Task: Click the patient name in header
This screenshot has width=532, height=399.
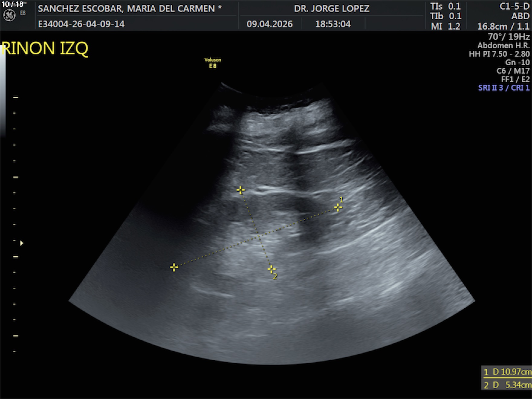Action: pos(129,8)
